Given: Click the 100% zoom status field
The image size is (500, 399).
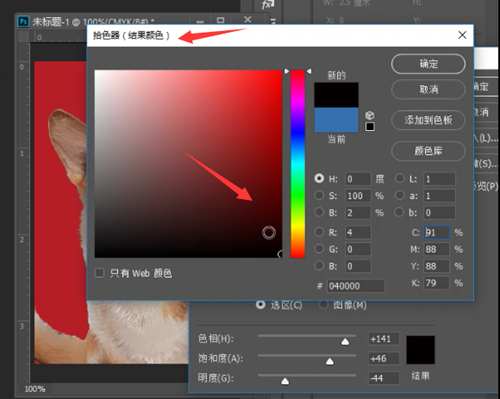Looking at the screenshot, I should coord(35,389).
